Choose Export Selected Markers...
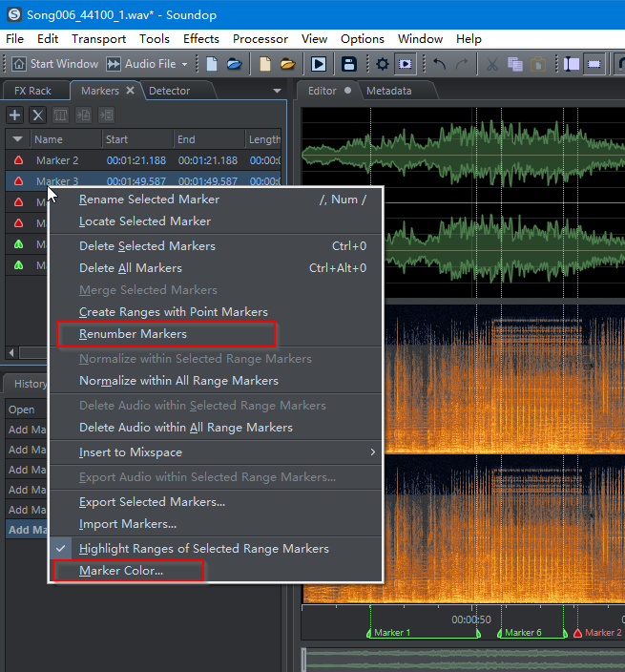625x672 pixels. pyautogui.click(x=216, y=502)
